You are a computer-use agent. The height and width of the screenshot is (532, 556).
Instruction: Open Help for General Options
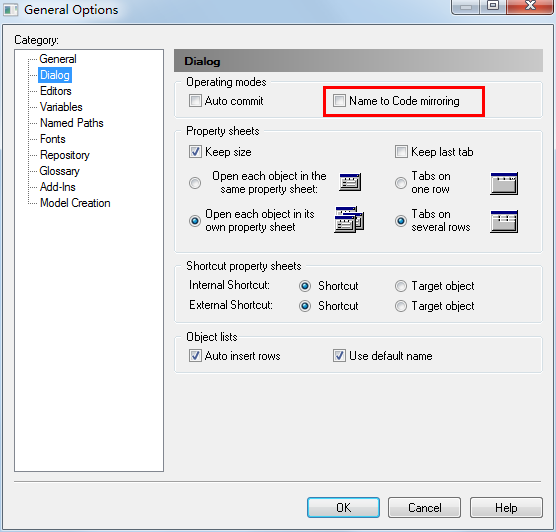pyautogui.click(x=506, y=508)
